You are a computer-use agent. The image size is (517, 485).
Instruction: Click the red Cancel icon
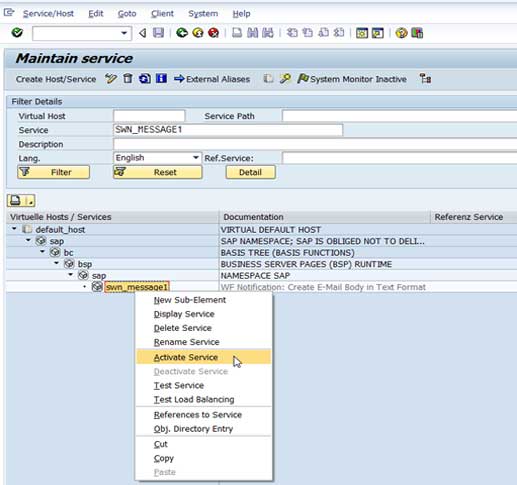pos(213,33)
